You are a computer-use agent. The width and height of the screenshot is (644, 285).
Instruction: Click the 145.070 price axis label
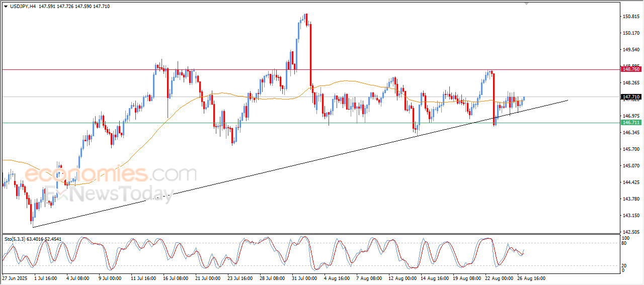coord(631,165)
